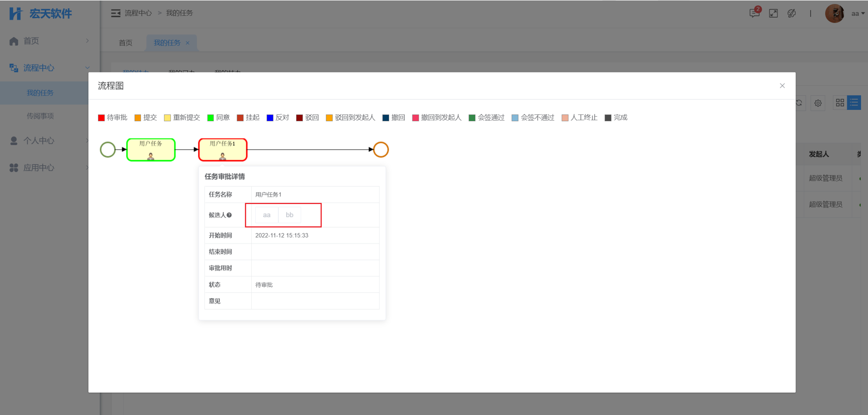Toggle fullscreen mode icon
This screenshot has height=415, width=868.
tap(773, 13)
